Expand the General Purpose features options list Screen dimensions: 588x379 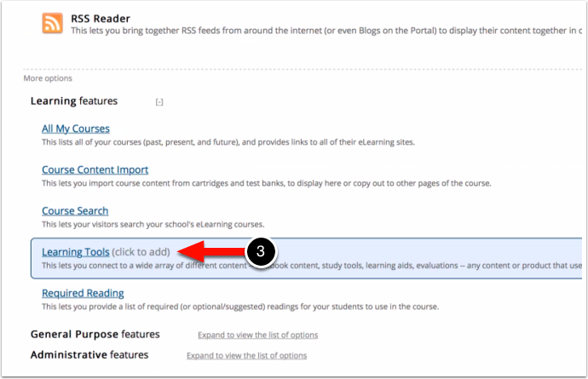(258, 335)
